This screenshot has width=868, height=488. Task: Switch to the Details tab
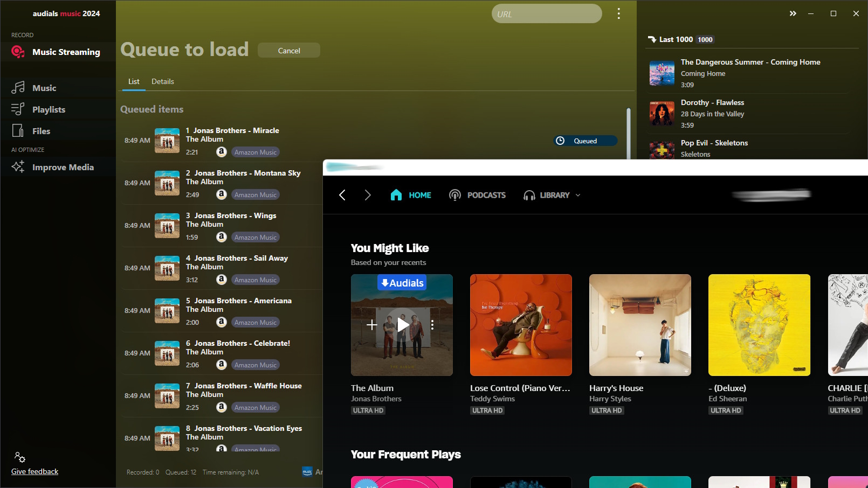click(x=163, y=81)
